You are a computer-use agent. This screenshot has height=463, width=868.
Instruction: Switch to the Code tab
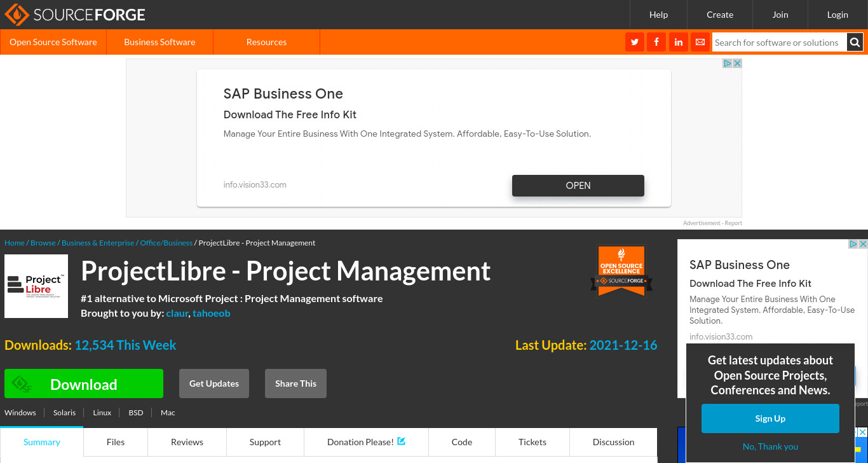click(x=462, y=442)
